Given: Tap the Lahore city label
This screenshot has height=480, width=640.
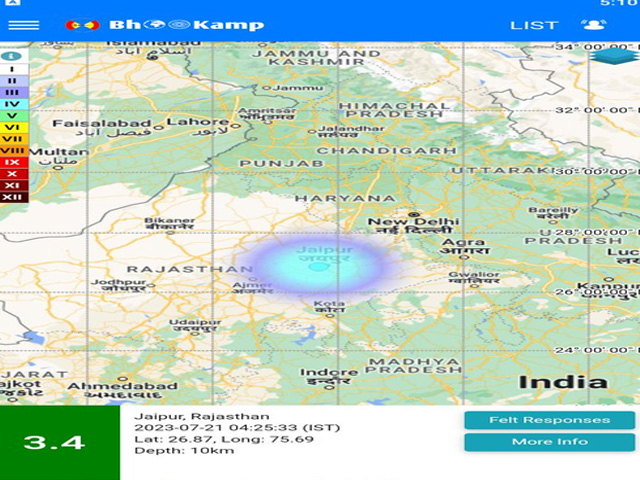Looking at the screenshot, I should pyautogui.click(x=198, y=127).
